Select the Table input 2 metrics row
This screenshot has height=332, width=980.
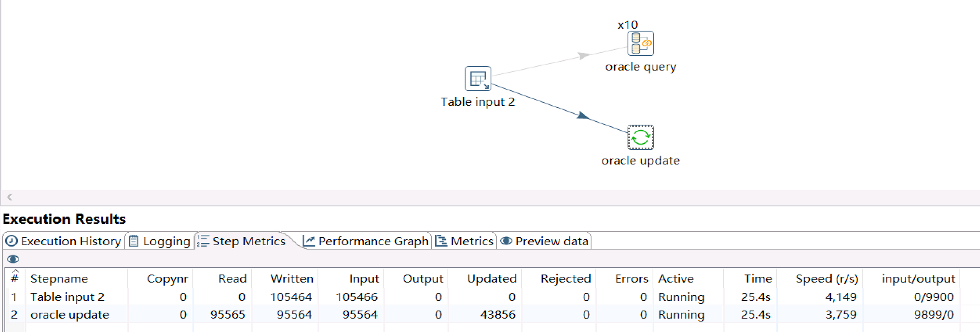[x=67, y=297]
